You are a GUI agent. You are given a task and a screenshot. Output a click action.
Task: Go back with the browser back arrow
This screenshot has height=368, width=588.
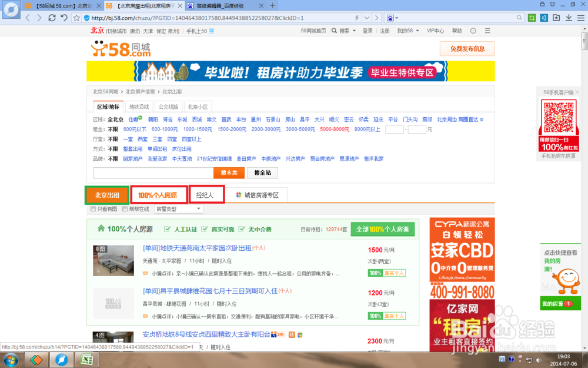click(x=28, y=18)
